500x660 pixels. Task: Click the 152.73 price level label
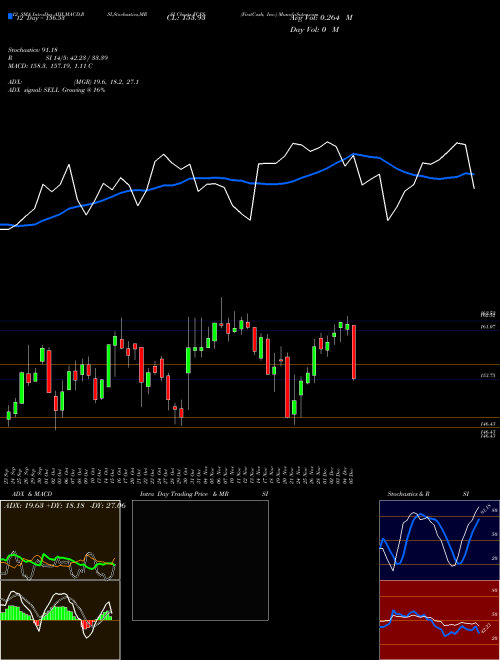coord(488,375)
